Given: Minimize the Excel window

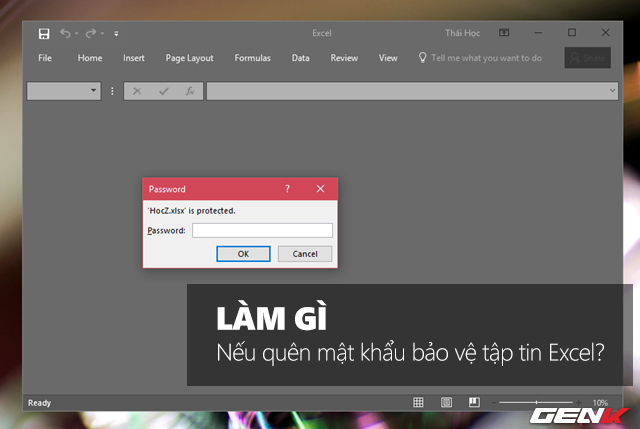Looking at the screenshot, I should (538, 33).
